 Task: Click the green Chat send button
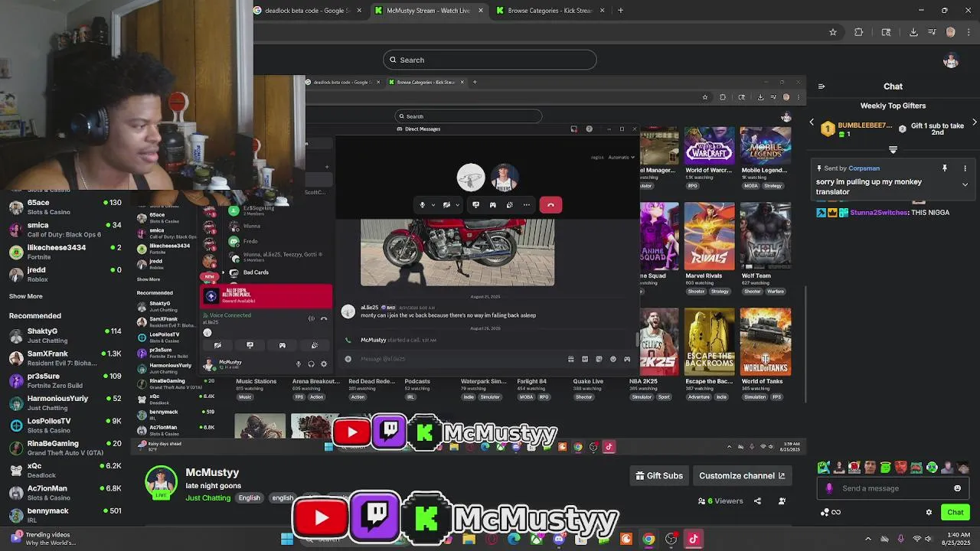955,512
